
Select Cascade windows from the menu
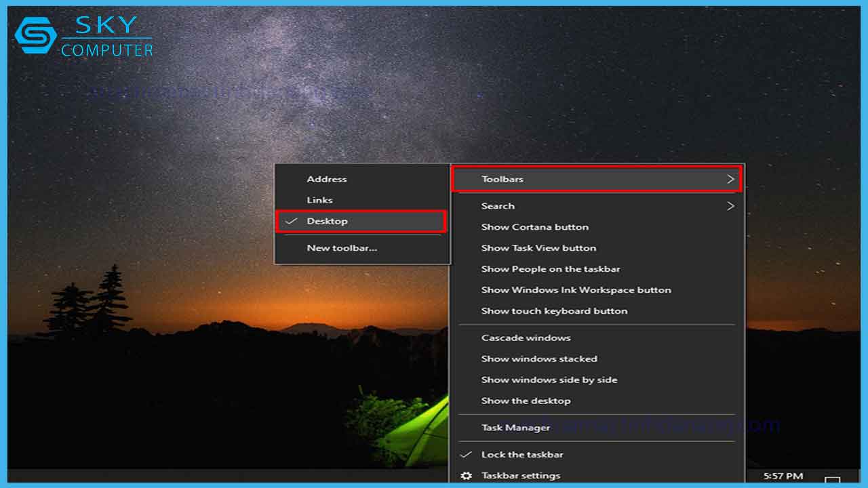click(526, 338)
